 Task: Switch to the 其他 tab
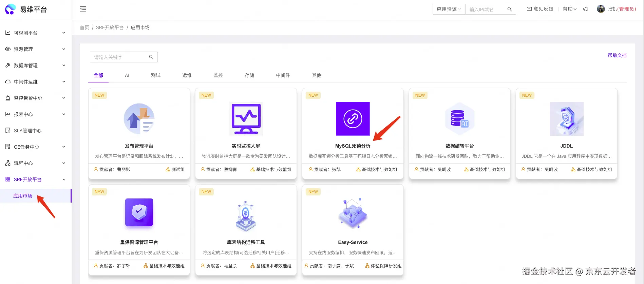click(x=317, y=75)
